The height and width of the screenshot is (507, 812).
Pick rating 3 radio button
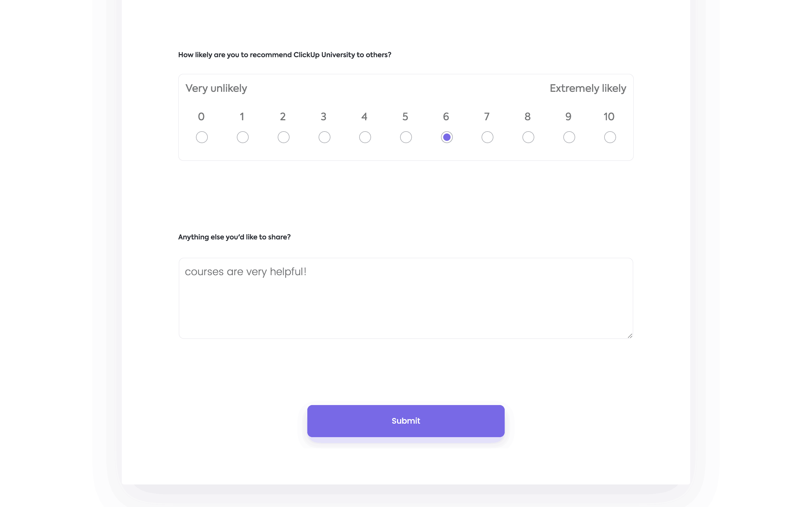coord(324,137)
